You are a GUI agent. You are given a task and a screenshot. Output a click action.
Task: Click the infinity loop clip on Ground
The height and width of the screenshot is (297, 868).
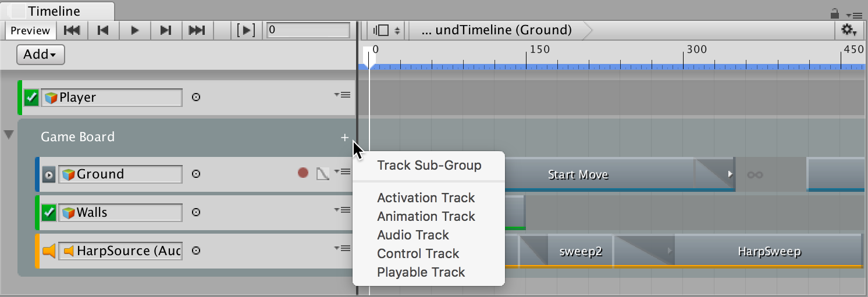point(755,174)
